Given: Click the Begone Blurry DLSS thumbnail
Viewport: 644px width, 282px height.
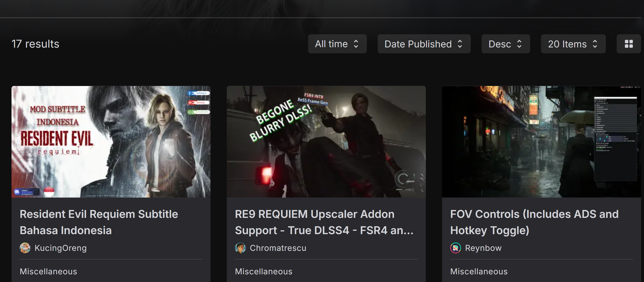Looking at the screenshot, I should pos(326,142).
